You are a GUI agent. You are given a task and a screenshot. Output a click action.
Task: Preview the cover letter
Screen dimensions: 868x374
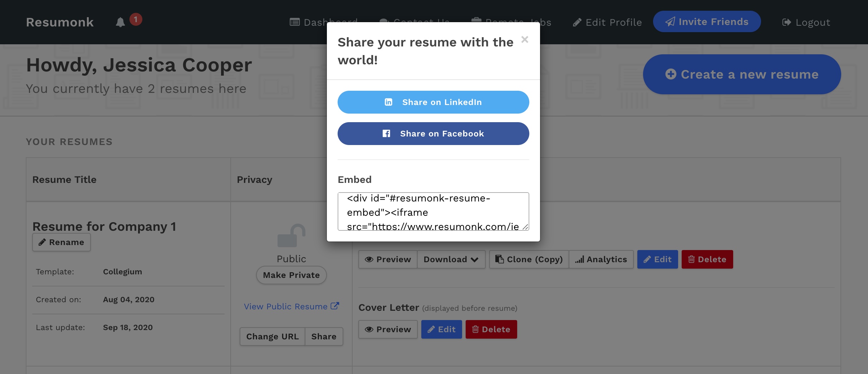(388, 329)
